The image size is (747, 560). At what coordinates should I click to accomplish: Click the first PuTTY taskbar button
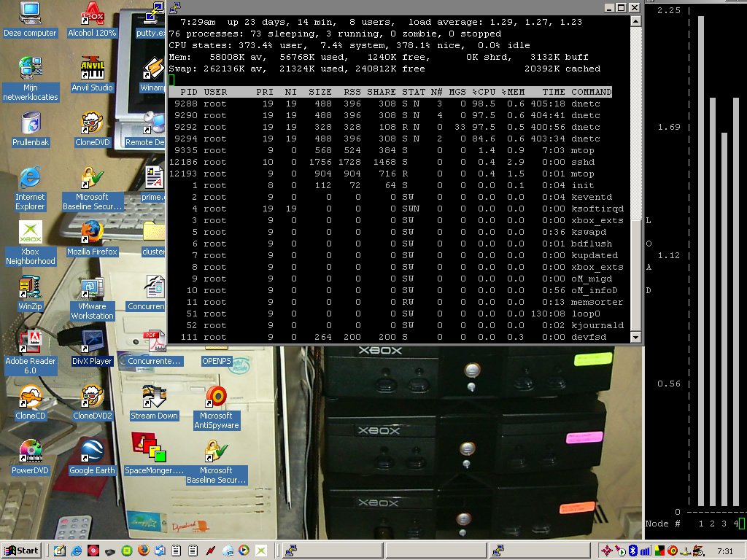tap(332, 551)
